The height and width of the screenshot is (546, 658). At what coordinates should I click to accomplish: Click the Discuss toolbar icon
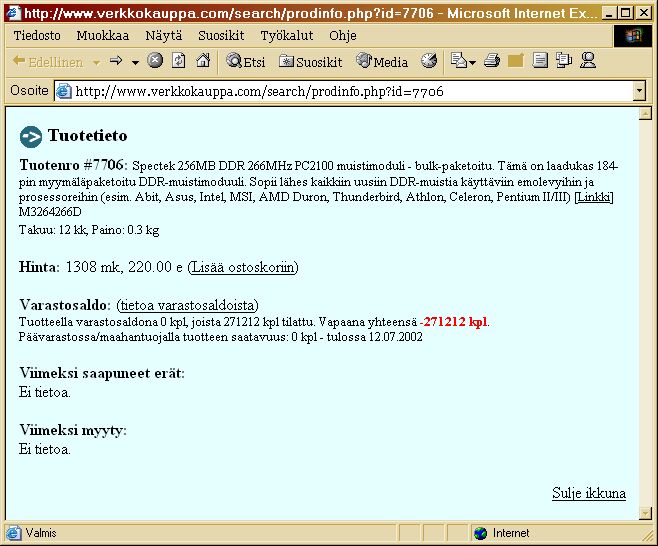[564, 61]
